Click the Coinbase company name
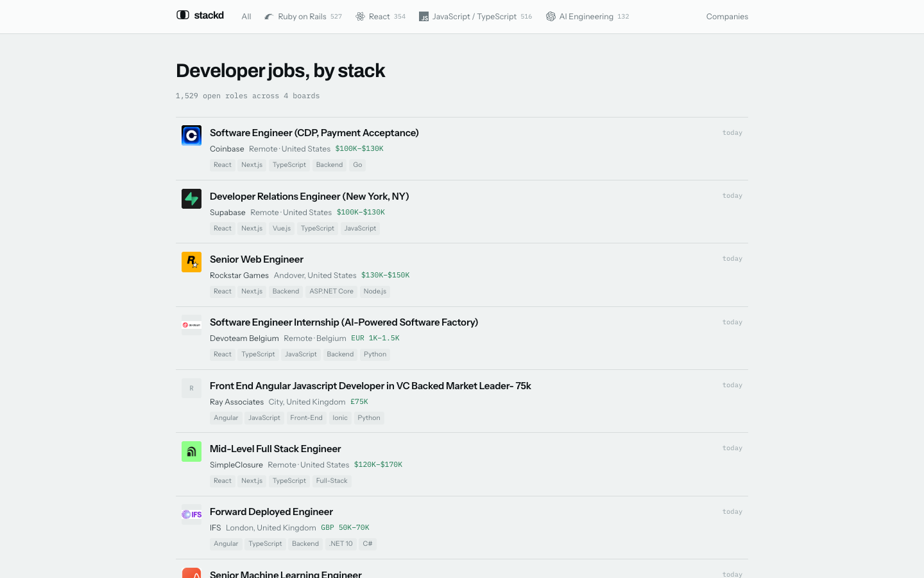924x578 pixels. pyautogui.click(x=227, y=149)
